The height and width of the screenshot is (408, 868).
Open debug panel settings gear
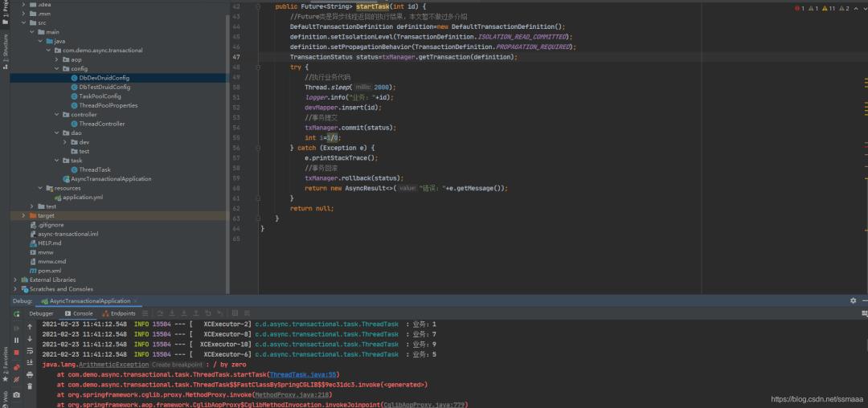pyautogui.click(x=853, y=300)
